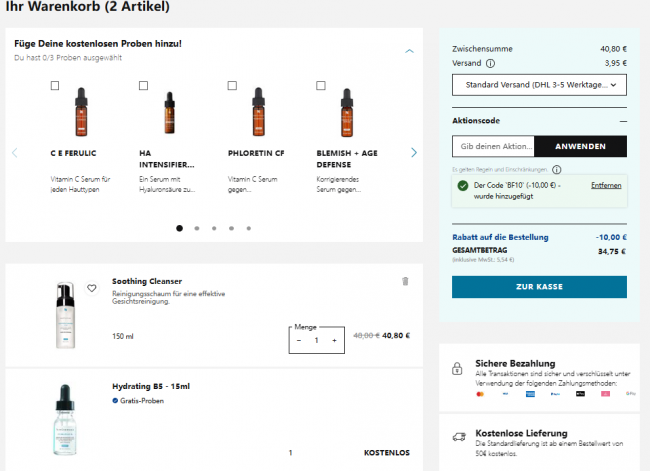The image size is (650, 471).
Task: Remove the BF10 code via Entfernen
Action: [x=605, y=186]
